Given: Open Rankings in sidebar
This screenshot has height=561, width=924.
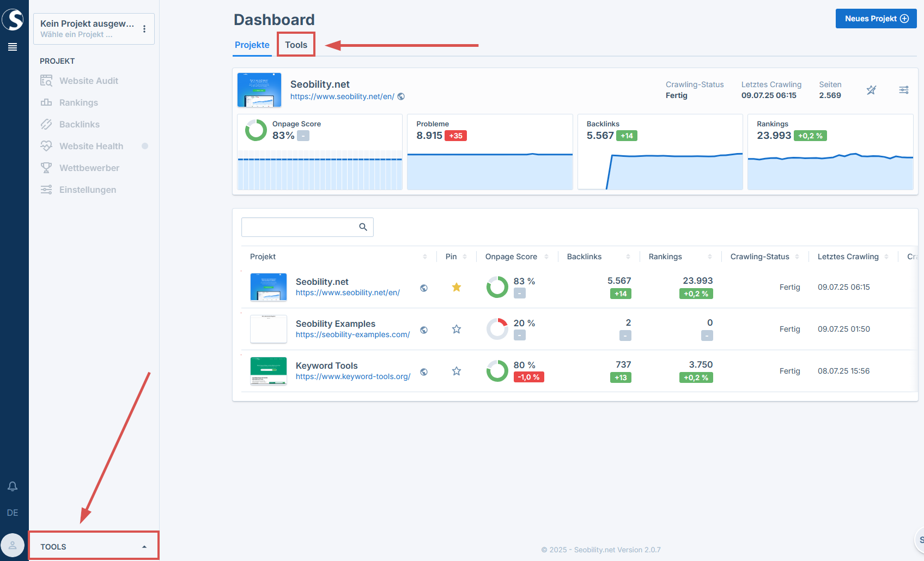Looking at the screenshot, I should click(78, 102).
